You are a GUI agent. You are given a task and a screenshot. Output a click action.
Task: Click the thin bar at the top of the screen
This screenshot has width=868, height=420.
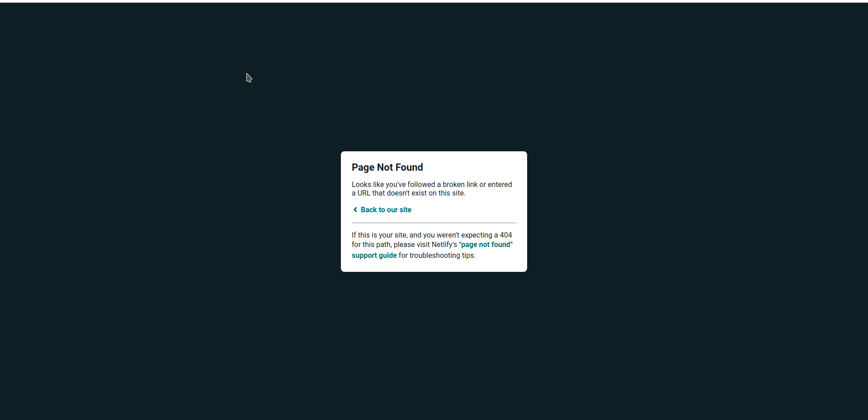(x=434, y=1)
